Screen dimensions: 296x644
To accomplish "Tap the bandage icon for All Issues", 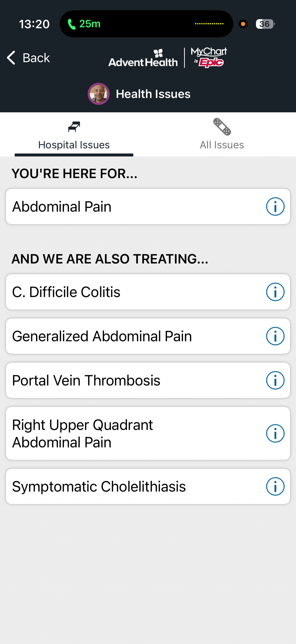I will [222, 127].
